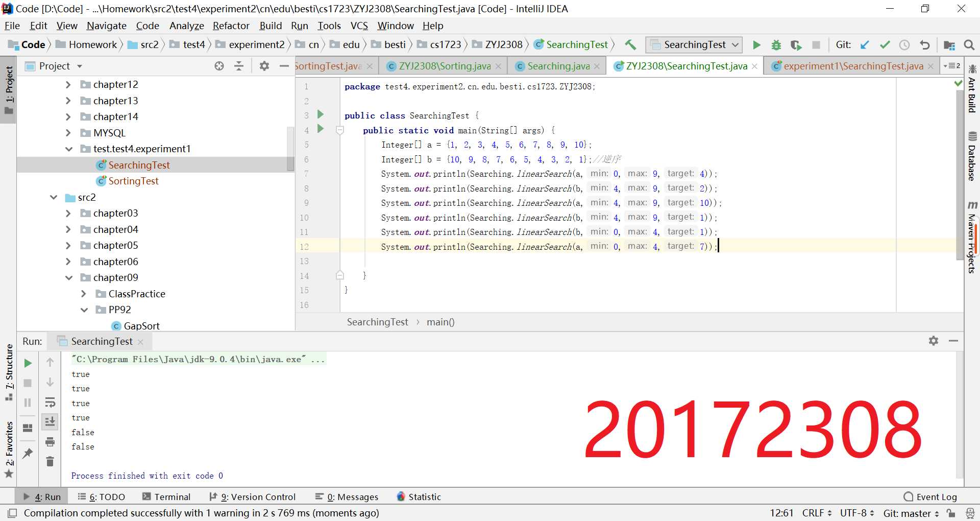Click Git: master branch in status bar
Viewport: 980px width, 521px height.
pyautogui.click(x=912, y=513)
